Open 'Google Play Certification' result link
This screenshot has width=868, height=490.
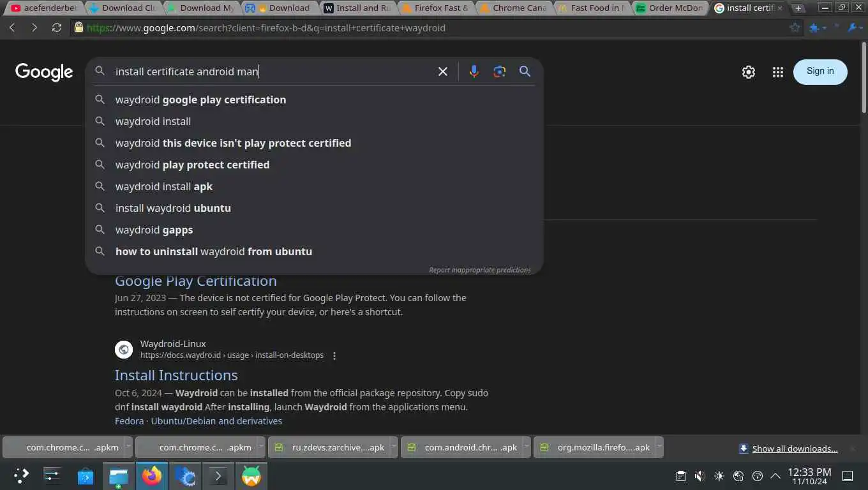[x=196, y=281]
